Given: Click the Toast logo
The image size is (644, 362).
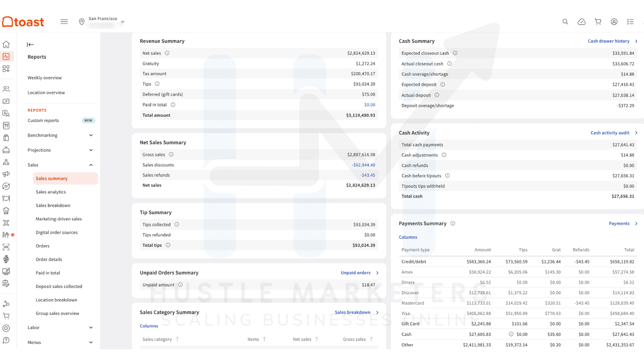Looking at the screenshot, I should click(x=23, y=22).
